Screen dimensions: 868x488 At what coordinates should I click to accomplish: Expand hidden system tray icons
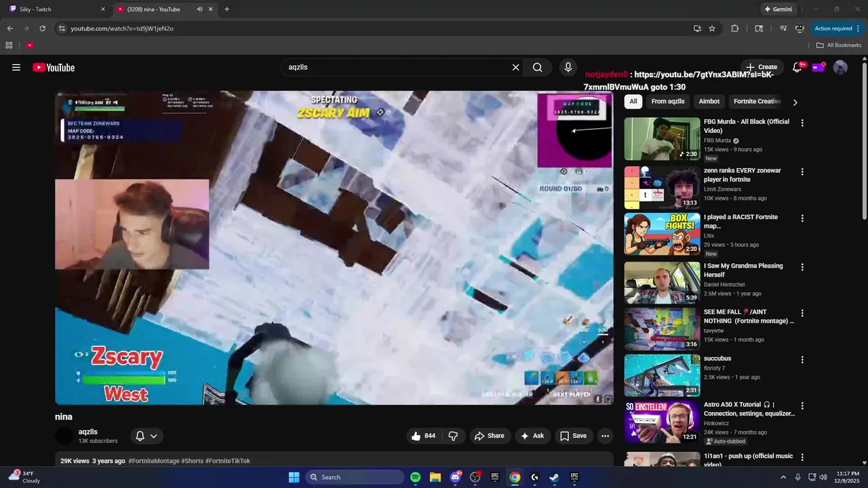pos(783,477)
